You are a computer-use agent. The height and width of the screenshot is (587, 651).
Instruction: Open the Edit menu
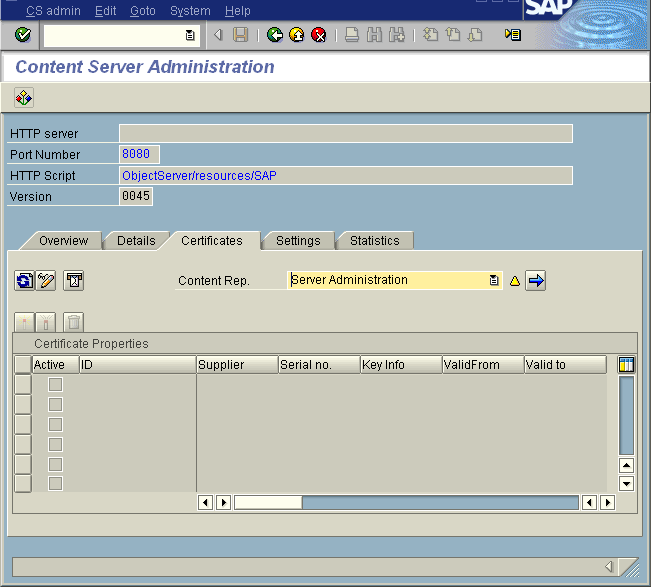click(105, 11)
